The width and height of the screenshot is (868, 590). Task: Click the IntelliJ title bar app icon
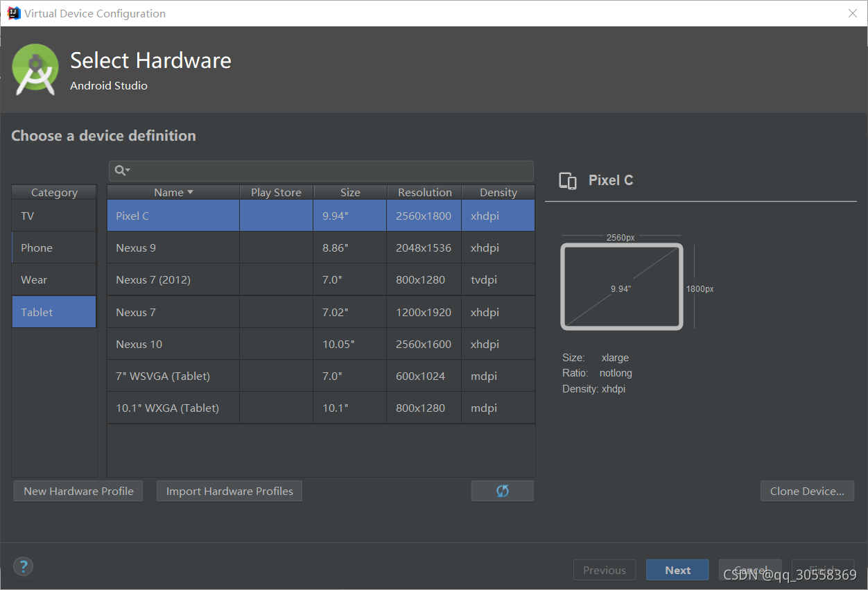[13, 13]
